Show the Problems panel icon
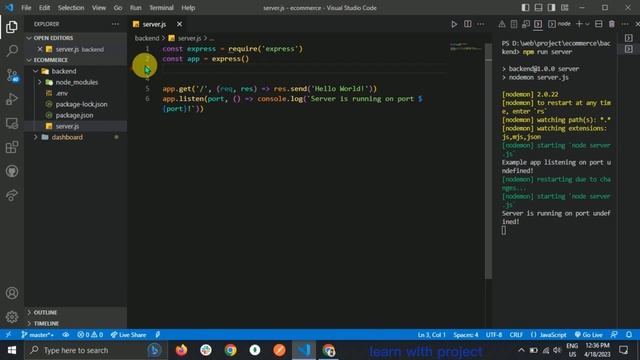The image size is (640, 360). coord(502,24)
